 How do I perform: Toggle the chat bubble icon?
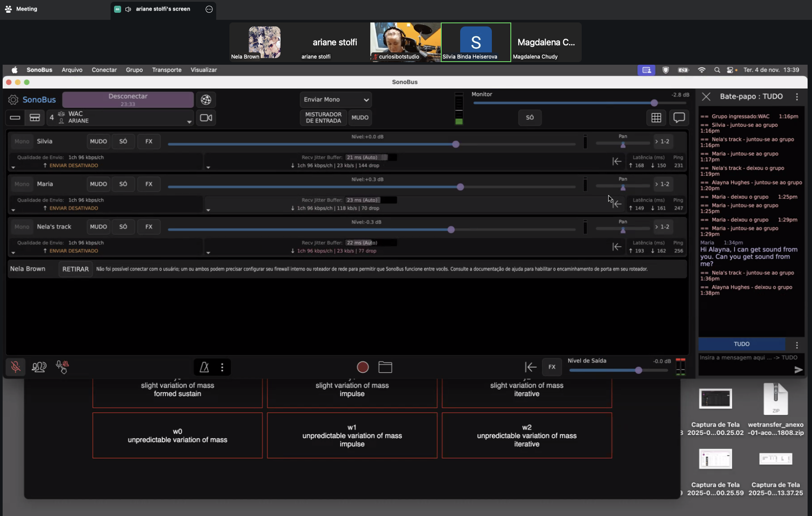pos(679,118)
